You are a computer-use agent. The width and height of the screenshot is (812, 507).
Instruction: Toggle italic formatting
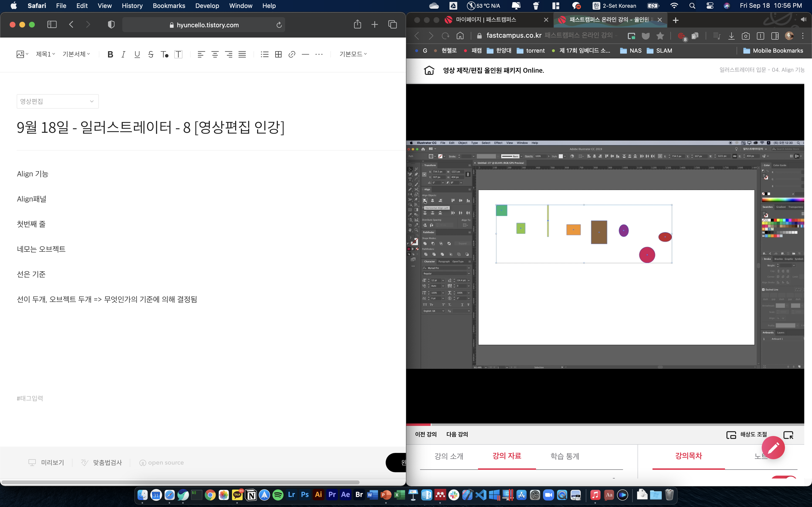coord(123,54)
